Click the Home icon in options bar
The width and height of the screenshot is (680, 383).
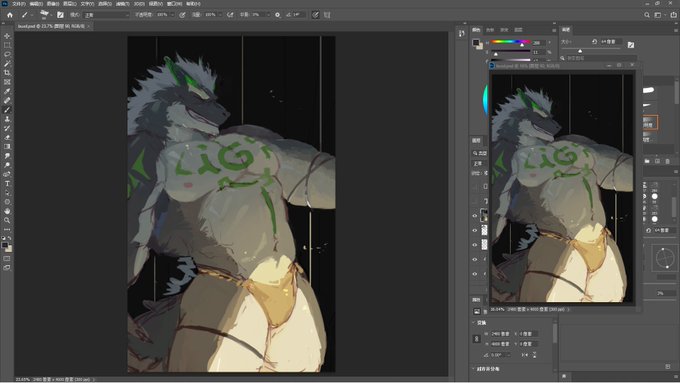pos(10,15)
